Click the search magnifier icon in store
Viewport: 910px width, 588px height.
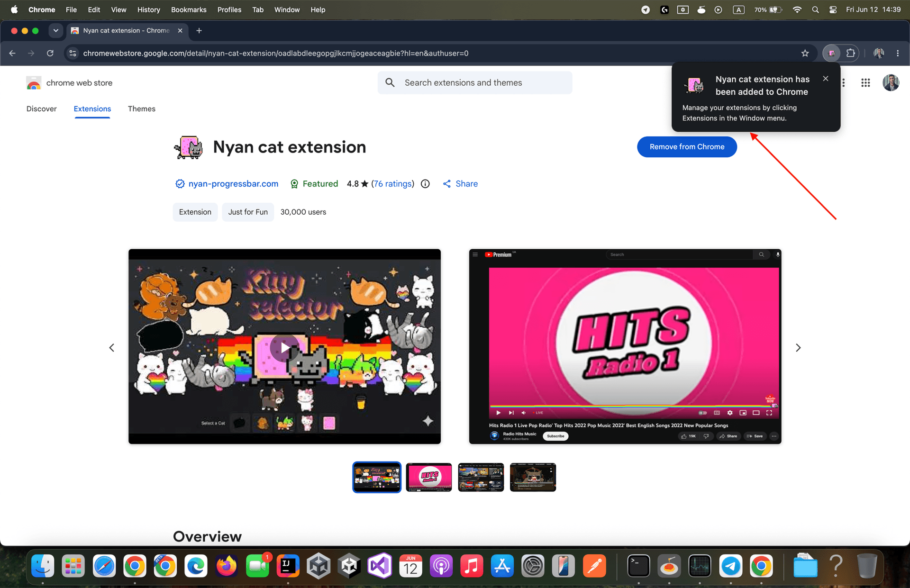click(x=390, y=83)
